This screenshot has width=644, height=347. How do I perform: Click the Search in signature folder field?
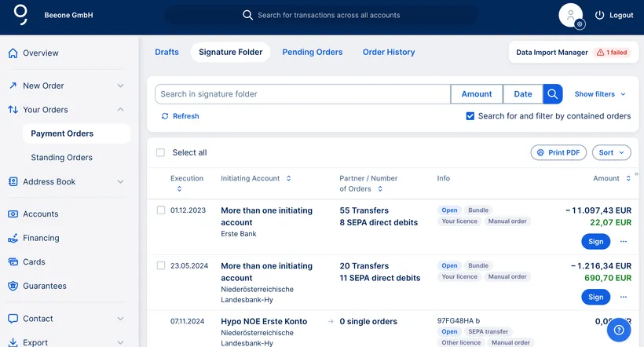click(x=302, y=94)
